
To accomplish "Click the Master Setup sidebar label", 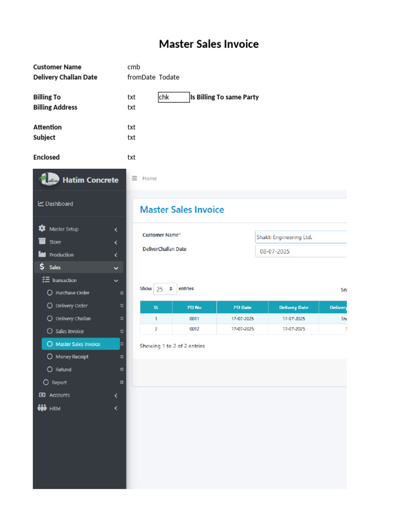I will (64, 229).
